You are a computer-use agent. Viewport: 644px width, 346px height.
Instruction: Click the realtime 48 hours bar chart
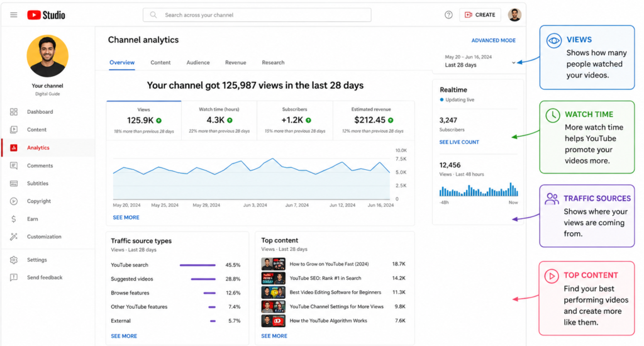479,189
